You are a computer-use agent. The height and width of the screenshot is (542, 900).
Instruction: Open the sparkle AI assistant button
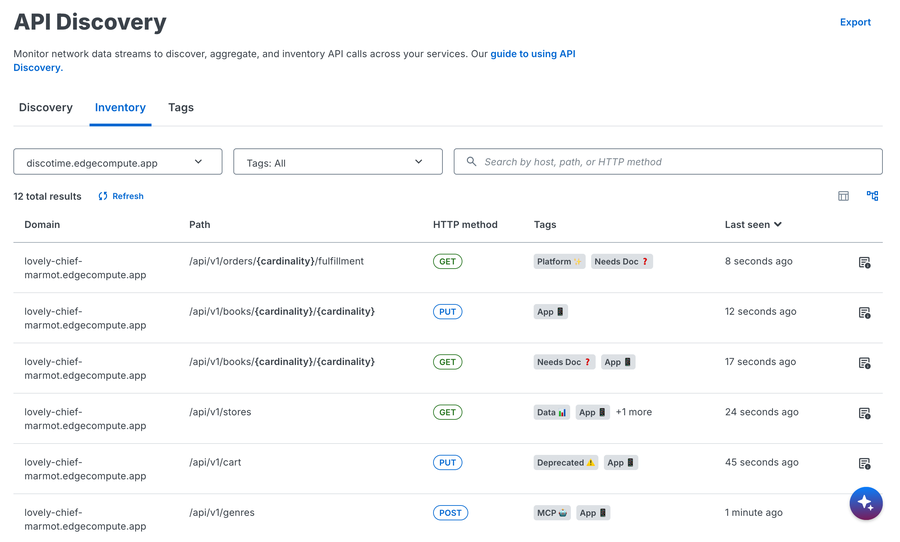865,503
